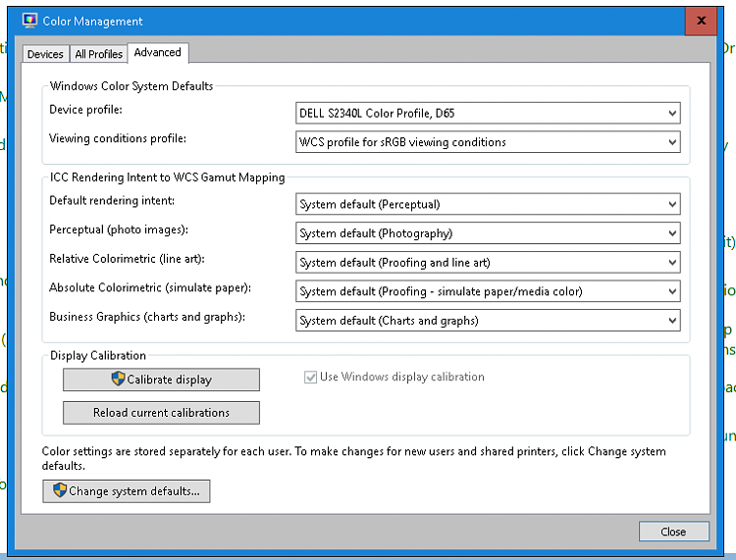Click the Perceptual (photo images): label
Image resolution: width=736 pixels, height=560 pixels.
point(119,229)
